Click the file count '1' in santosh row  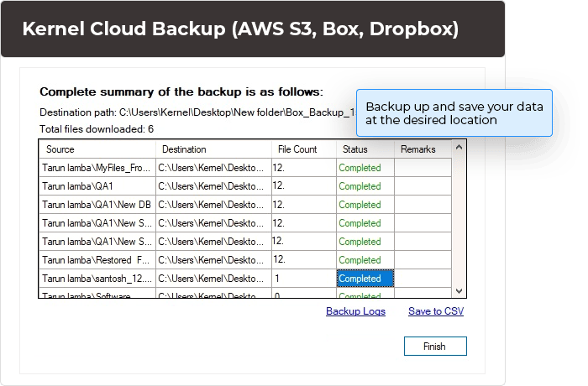pos(304,278)
